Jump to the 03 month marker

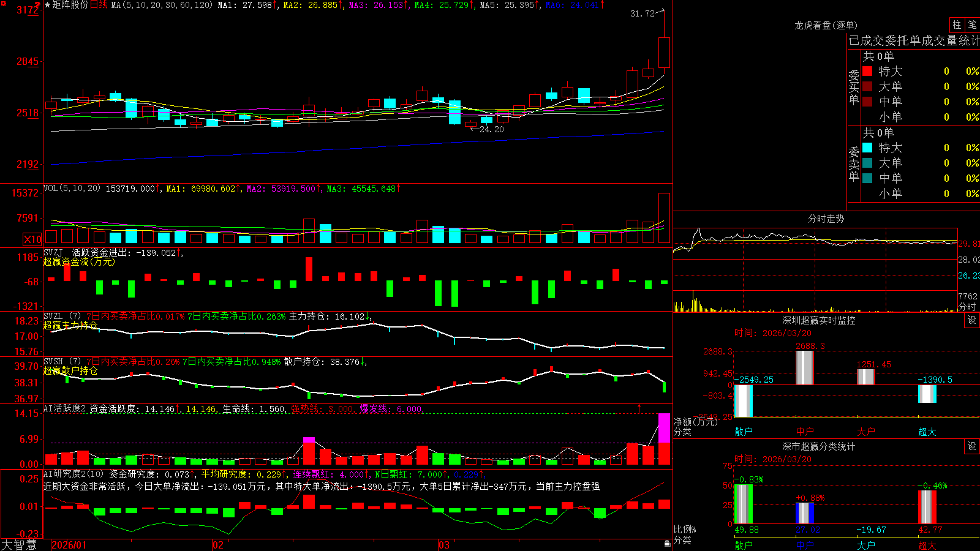(444, 545)
